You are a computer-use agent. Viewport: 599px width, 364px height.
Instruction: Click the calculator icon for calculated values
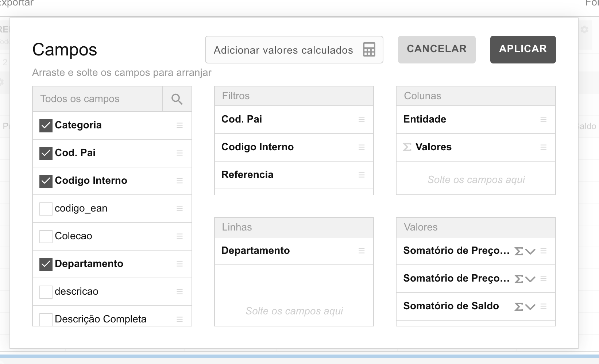(x=369, y=50)
